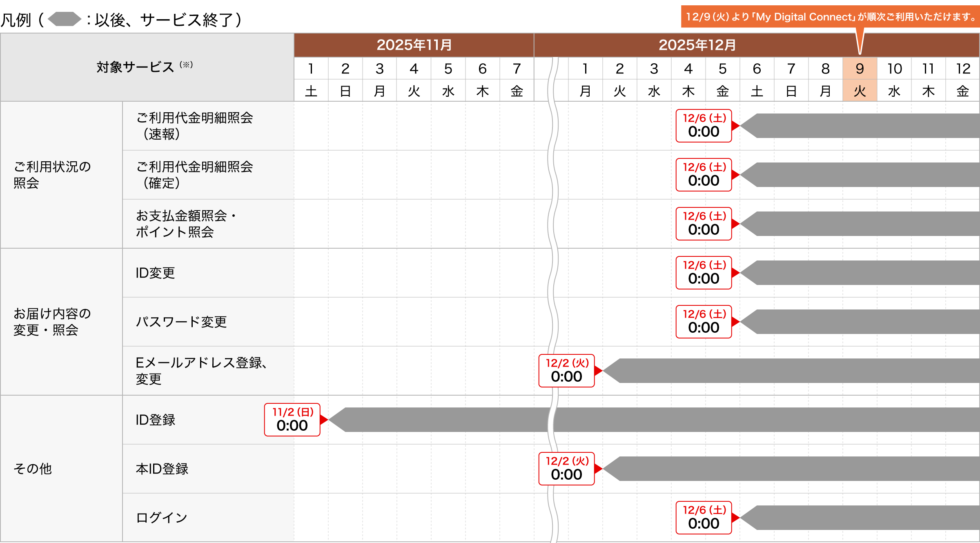Click the highlighted 火 weekday cell under 9
980x543 pixels.
860,91
